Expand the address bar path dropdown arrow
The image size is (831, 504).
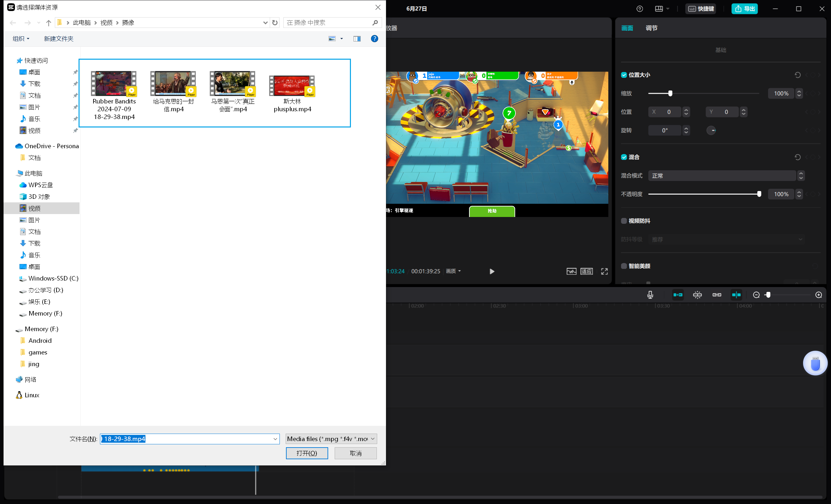coord(265,23)
